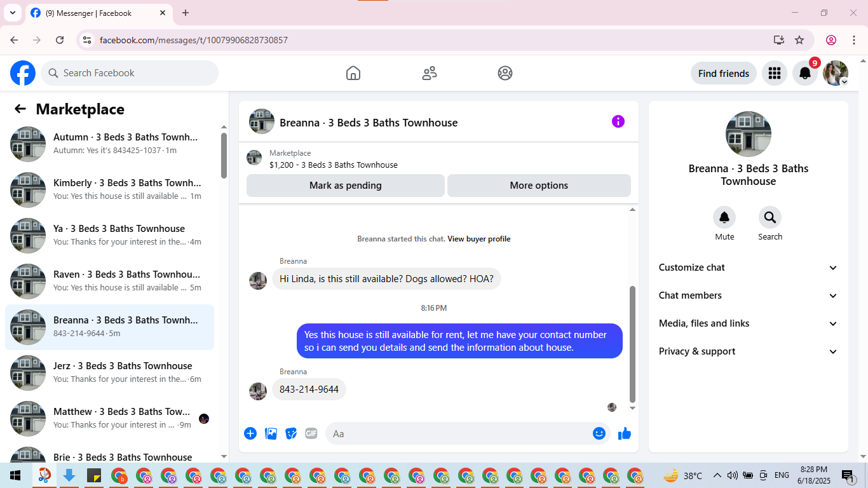Bookmark this tab with the star icon
This screenshot has width=868, height=488.
[799, 40]
